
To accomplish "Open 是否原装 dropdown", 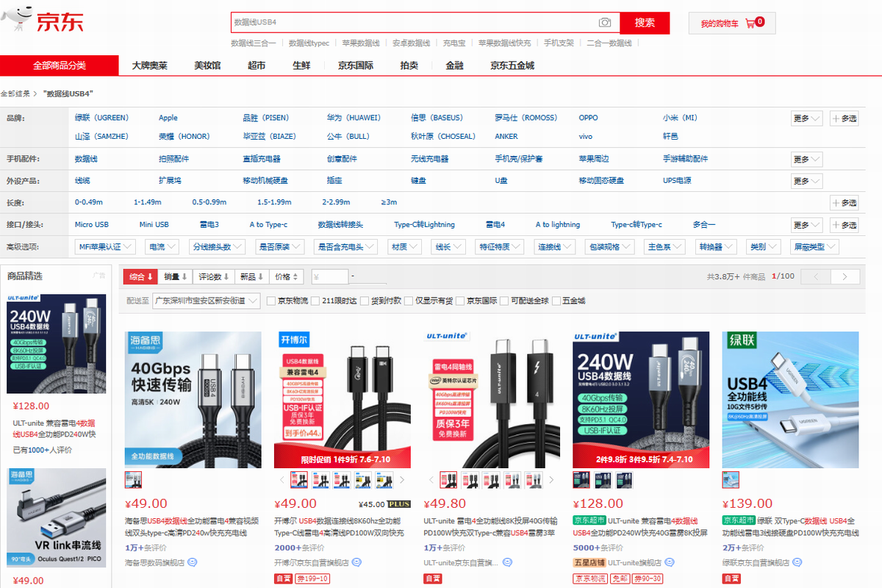I will pos(280,247).
